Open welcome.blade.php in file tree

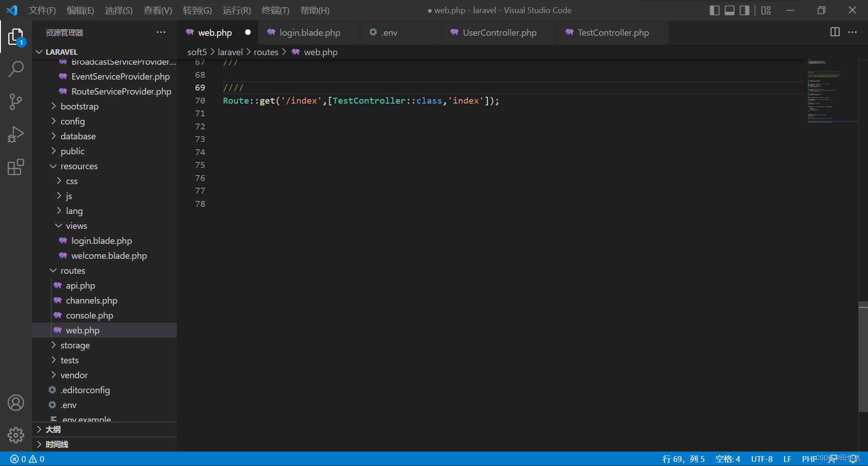click(104, 256)
